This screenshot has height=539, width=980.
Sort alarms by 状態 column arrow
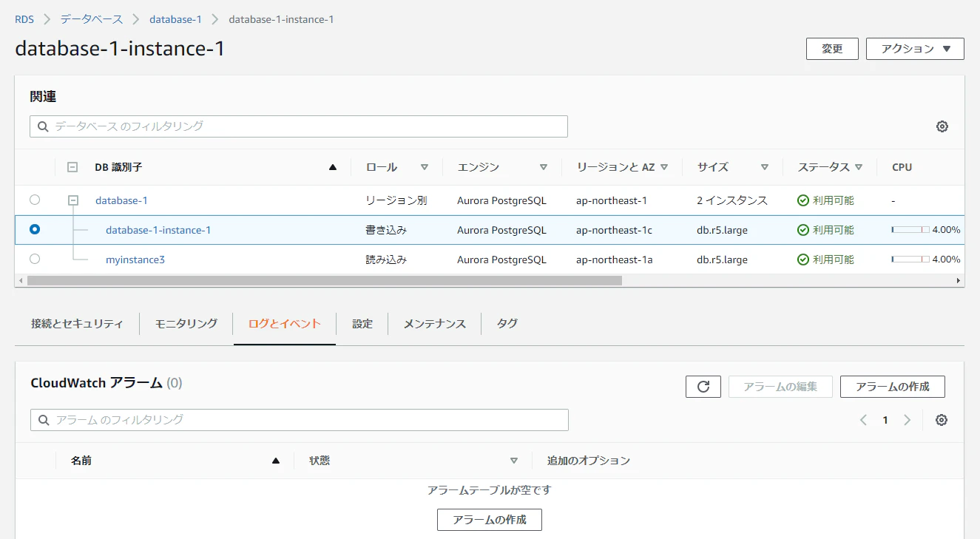click(514, 461)
